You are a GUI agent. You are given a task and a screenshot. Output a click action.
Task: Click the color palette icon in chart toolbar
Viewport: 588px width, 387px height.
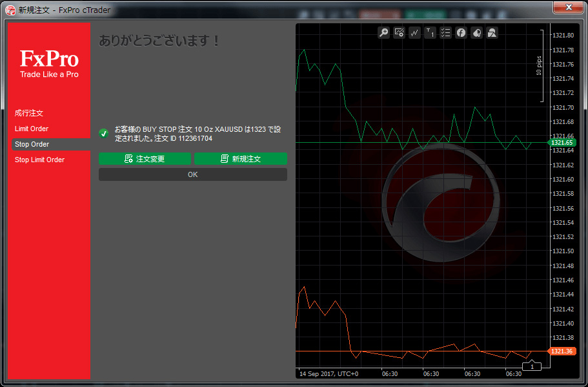click(x=476, y=33)
